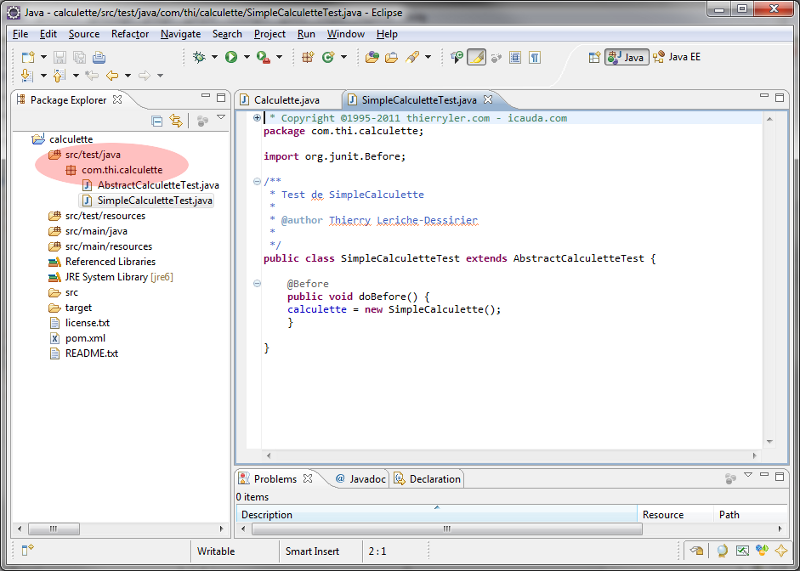Click the New Java Class icon
Viewport: 800px width, 571px height.
[x=328, y=57]
